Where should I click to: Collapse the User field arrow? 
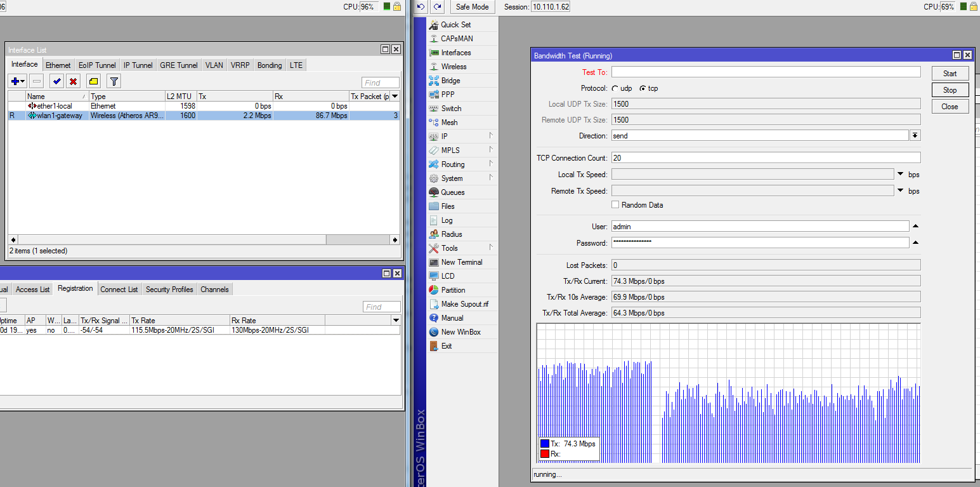click(915, 227)
